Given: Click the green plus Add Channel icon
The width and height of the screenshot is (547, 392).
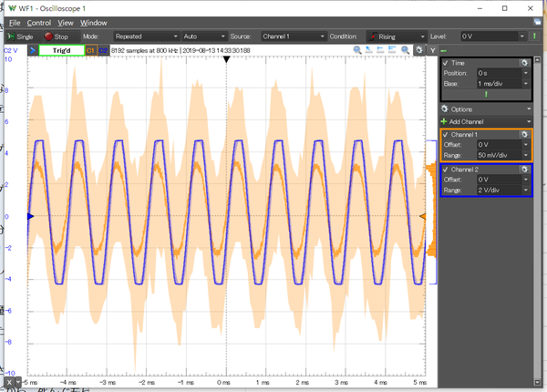Looking at the screenshot, I should [x=444, y=121].
